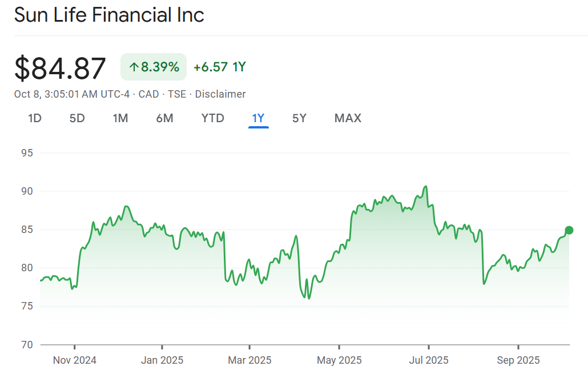
Task: Select the YTD range tab
Action: click(x=212, y=118)
